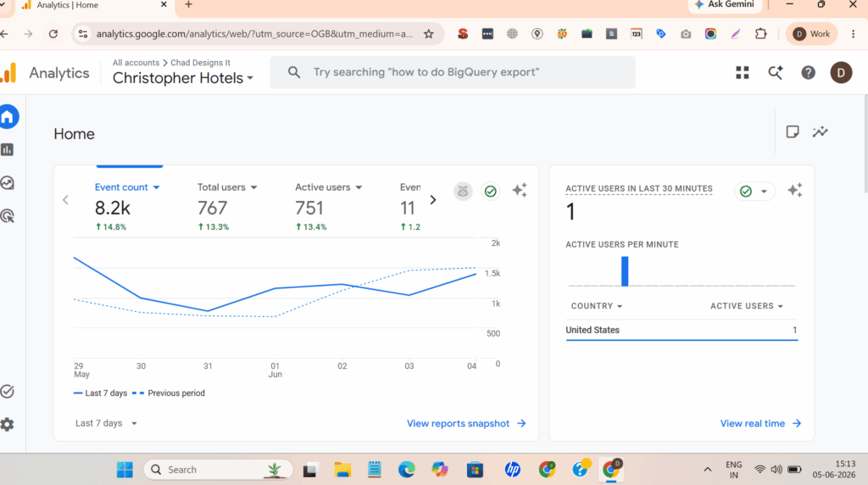Open the Advertising sidebar icon
The image size is (868, 485).
tap(7, 216)
